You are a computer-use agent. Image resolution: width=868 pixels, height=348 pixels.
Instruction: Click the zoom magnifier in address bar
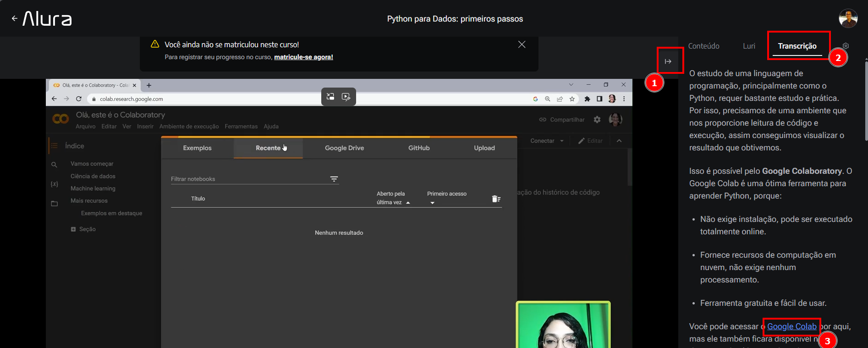(x=548, y=99)
